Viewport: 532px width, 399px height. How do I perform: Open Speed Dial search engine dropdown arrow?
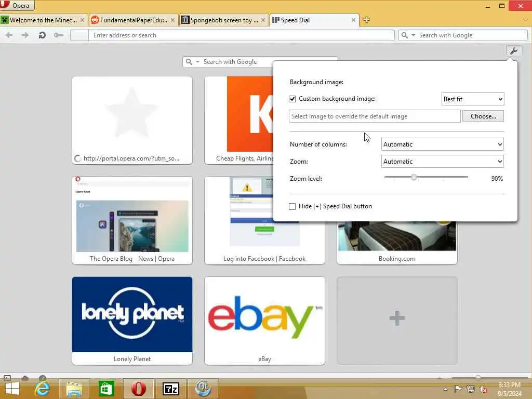point(197,62)
